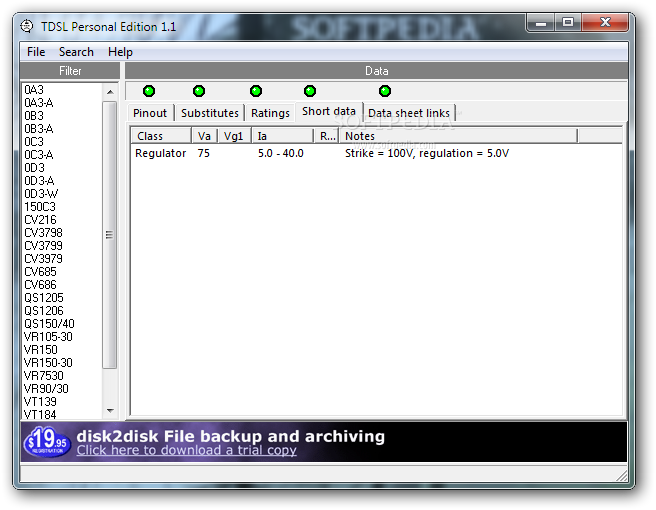Click green indicator above Short data tab
This screenshot has height=510, width=656.
click(310, 91)
